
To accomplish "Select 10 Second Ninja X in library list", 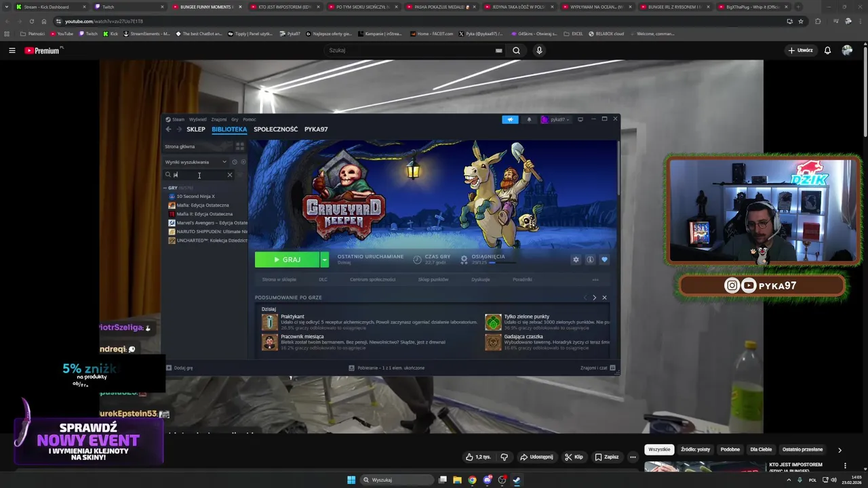I will pos(195,196).
